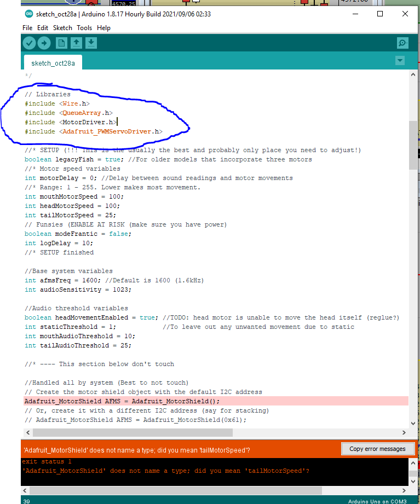420x504 pixels.
Task: Maximize the Arduino window
Action: (380, 14)
